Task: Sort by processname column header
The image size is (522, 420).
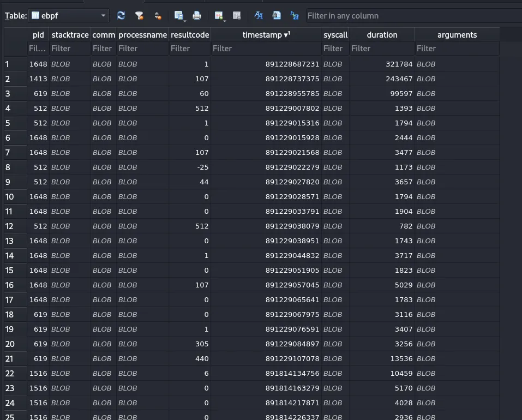Action: [x=142, y=35]
